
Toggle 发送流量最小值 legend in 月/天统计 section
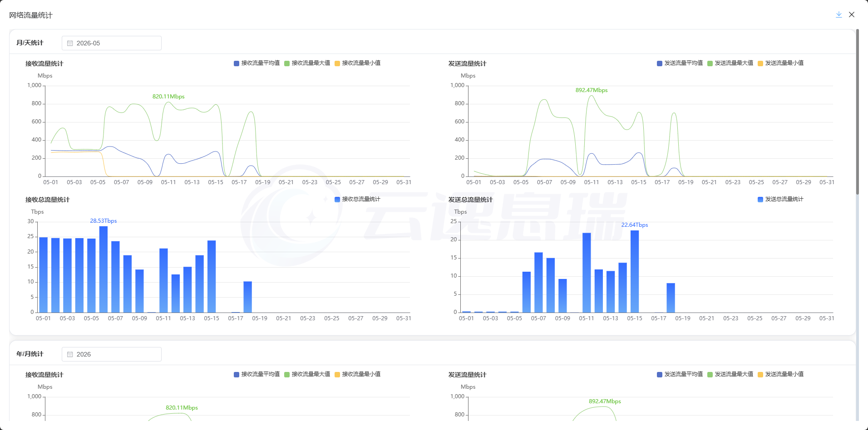tap(781, 63)
